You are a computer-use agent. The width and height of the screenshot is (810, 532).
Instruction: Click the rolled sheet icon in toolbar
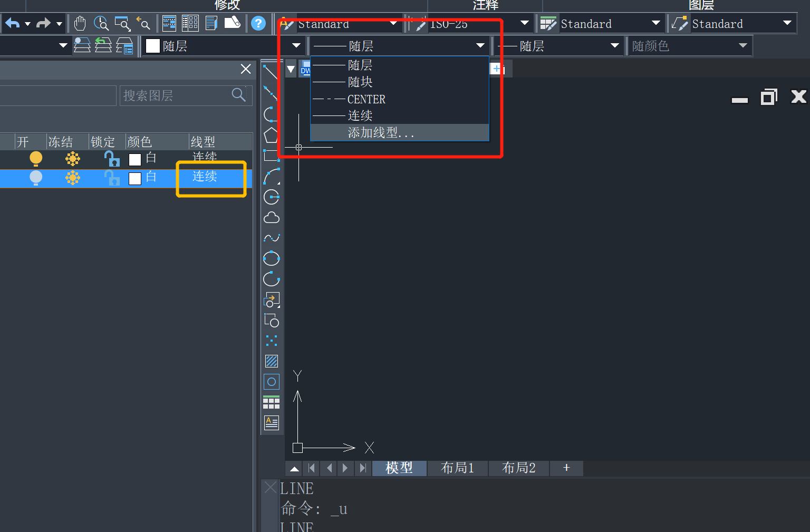click(x=233, y=23)
